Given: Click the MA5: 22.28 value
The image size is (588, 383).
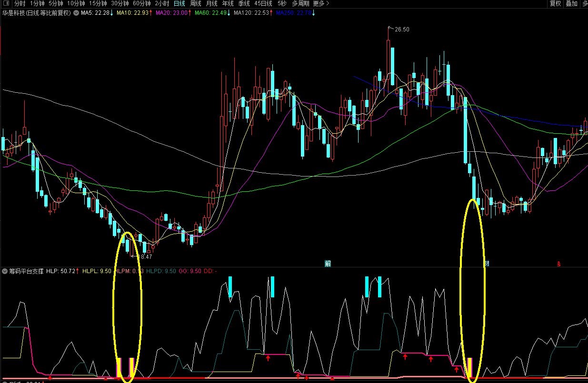Looking at the screenshot, I should click(97, 13).
